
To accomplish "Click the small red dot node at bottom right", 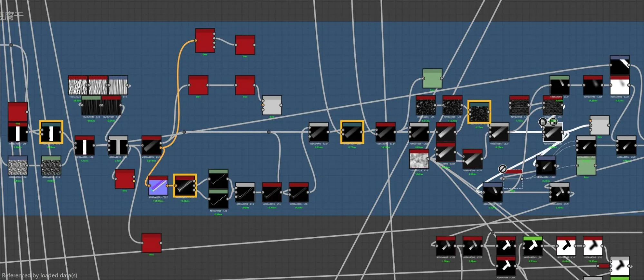I will [x=603, y=266].
